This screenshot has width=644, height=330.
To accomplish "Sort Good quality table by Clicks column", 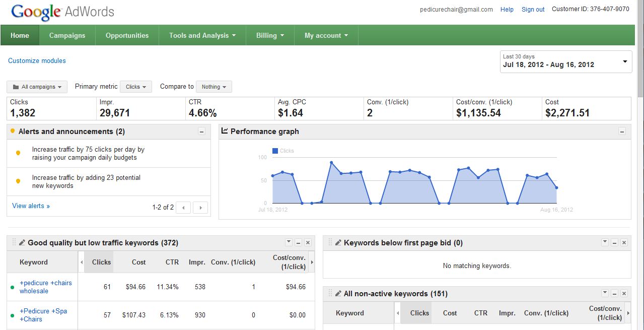I will click(101, 262).
